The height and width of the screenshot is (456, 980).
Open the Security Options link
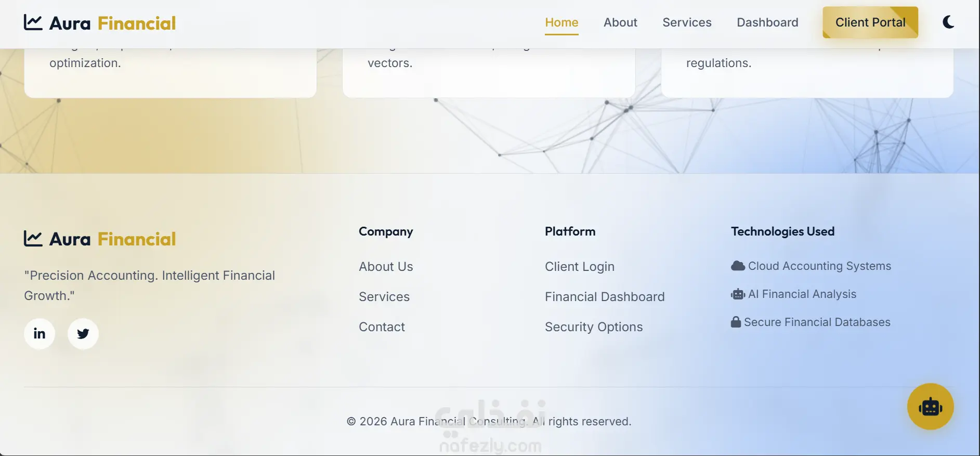(x=594, y=327)
